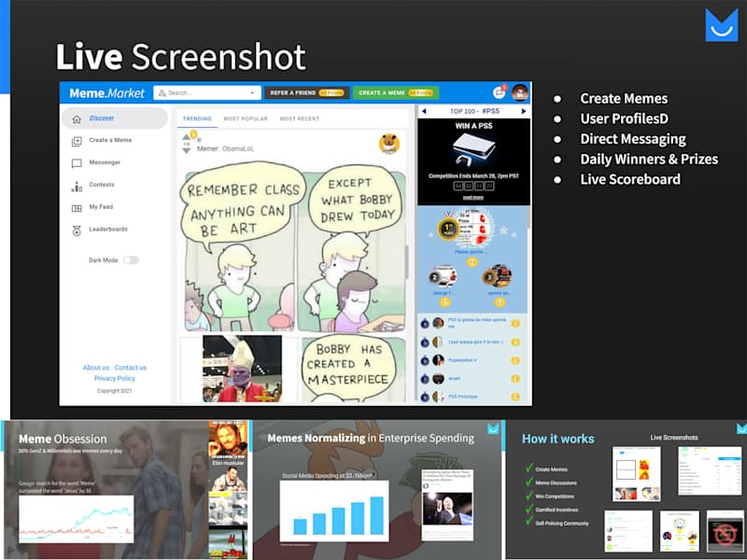Switch to the Most Popular tab

coord(246,119)
